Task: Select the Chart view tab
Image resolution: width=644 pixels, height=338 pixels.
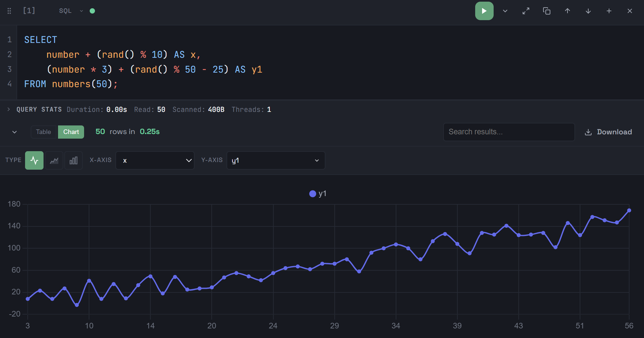Action: pyautogui.click(x=71, y=132)
